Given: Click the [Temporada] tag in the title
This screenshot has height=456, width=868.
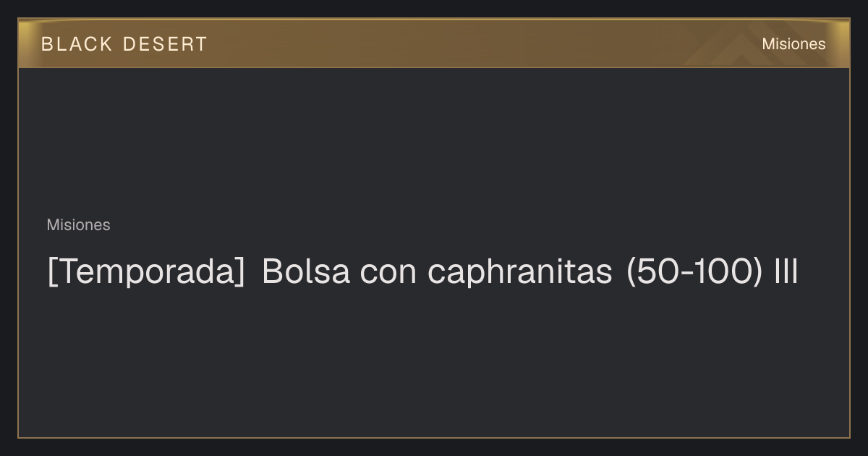Looking at the screenshot, I should (x=146, y=272).
